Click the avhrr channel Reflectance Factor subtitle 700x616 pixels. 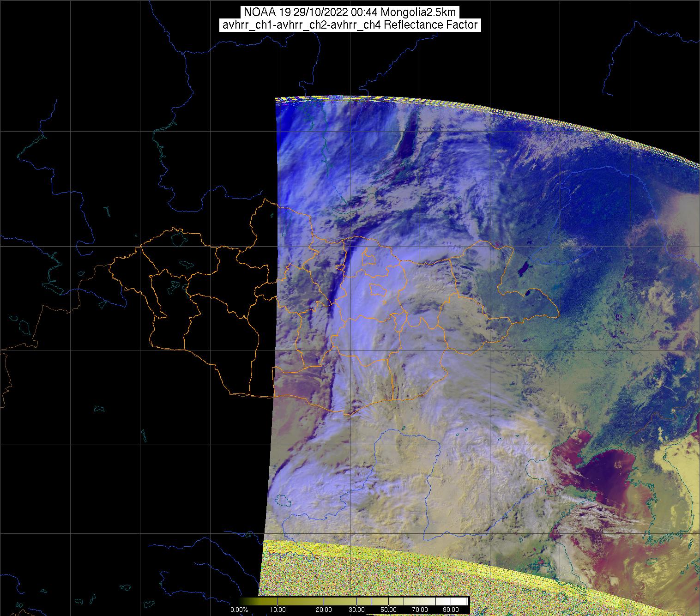[x=350, y=25]
